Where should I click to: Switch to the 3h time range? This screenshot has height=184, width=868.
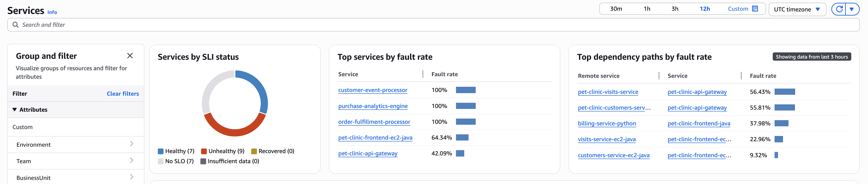coord(675,9)
